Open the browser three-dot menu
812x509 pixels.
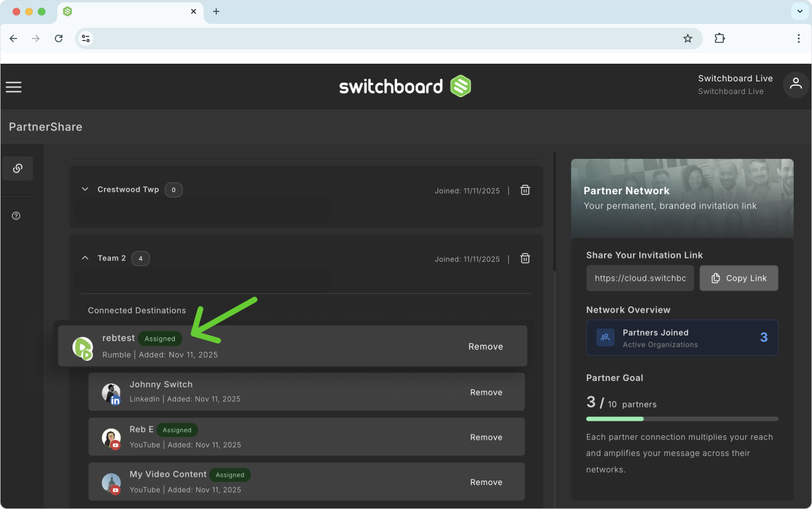click(x=799, y=38)
